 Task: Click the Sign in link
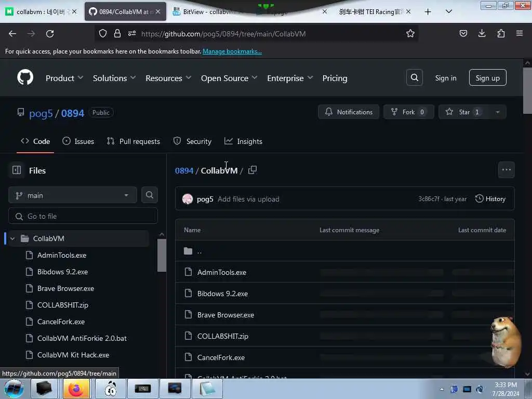445,78
